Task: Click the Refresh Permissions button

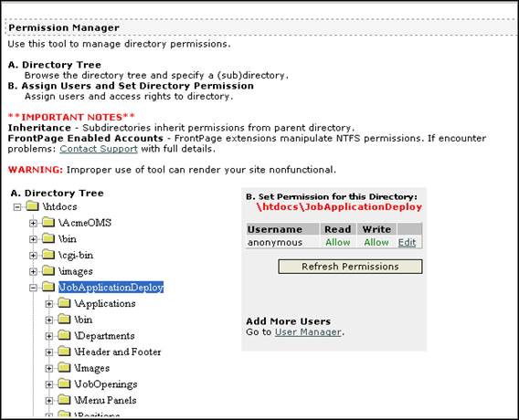Action: (350, 267)
